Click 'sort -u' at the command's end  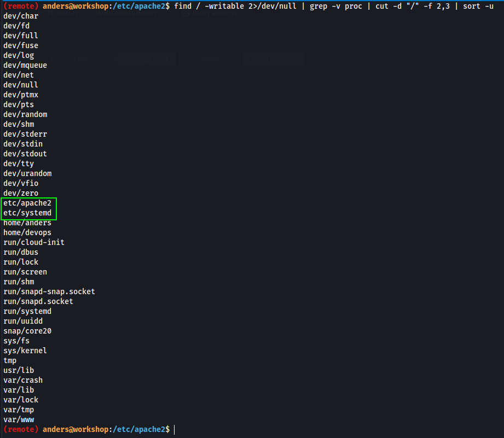coord(478,6)
